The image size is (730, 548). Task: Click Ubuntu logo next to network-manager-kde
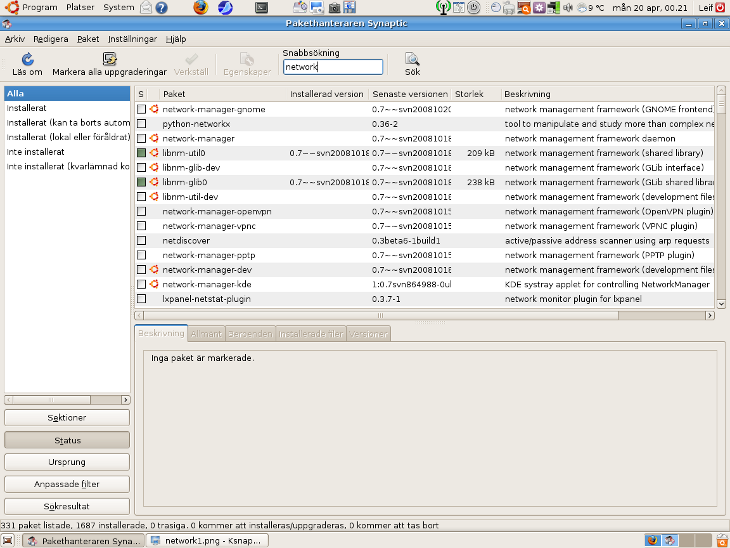tap(154, 284)
